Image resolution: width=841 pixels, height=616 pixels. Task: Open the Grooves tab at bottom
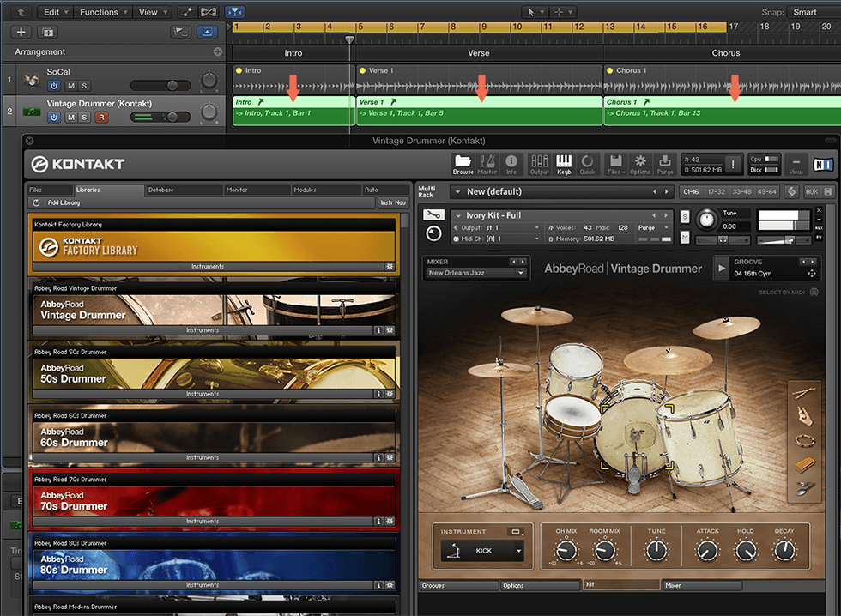pos(458,585)
